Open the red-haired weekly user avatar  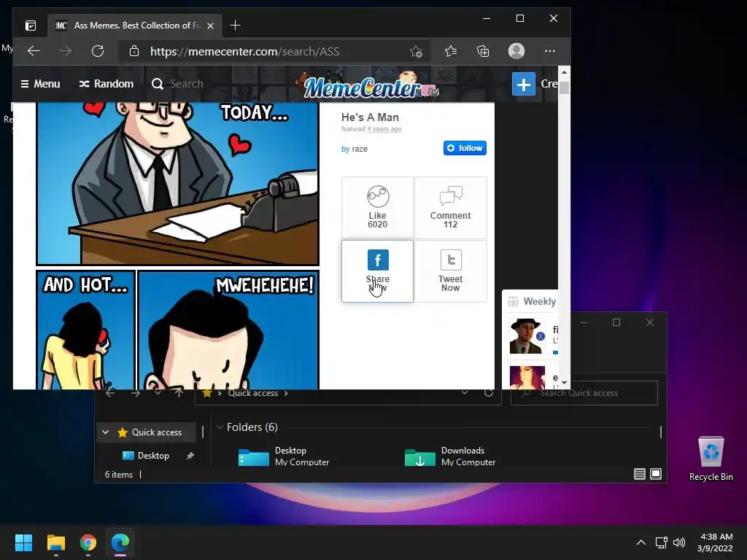tap(527, 377)
